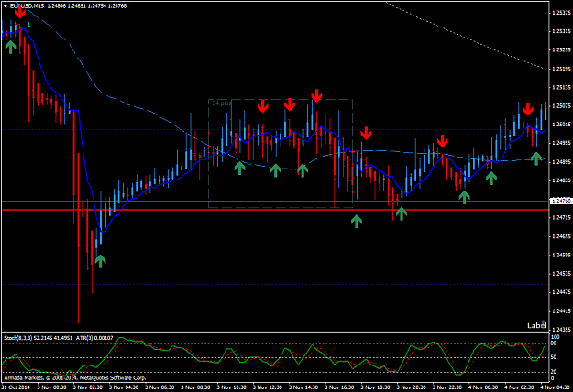Select the red down arrow above the 3 Nov 22:30 candles

pyautogui.click(x=443, y=141)
